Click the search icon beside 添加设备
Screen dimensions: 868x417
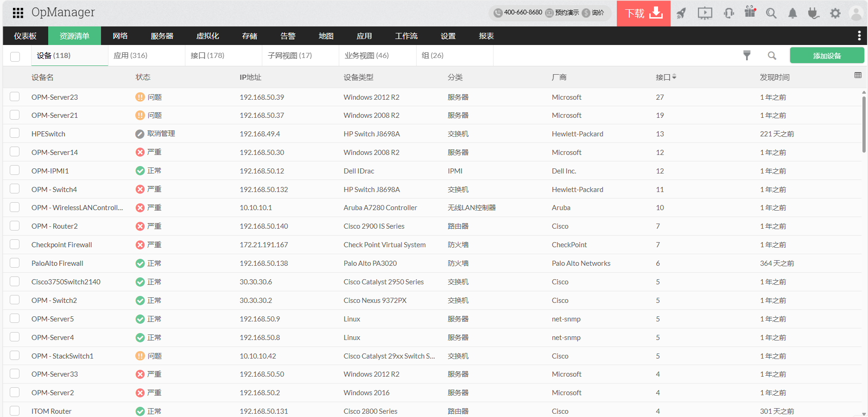(x=772, y=56)
